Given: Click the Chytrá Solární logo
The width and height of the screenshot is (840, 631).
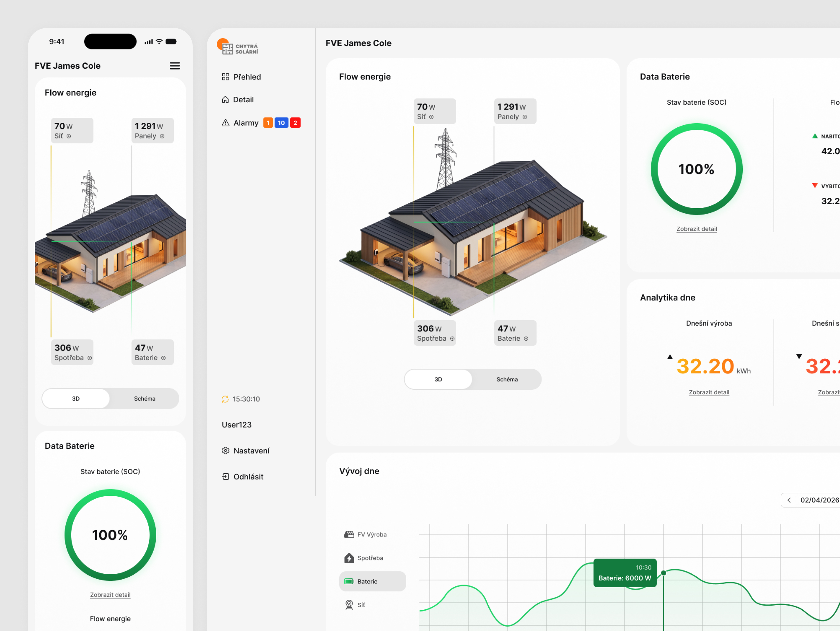Looking at the screenshot, I should [x=238, y=47].
